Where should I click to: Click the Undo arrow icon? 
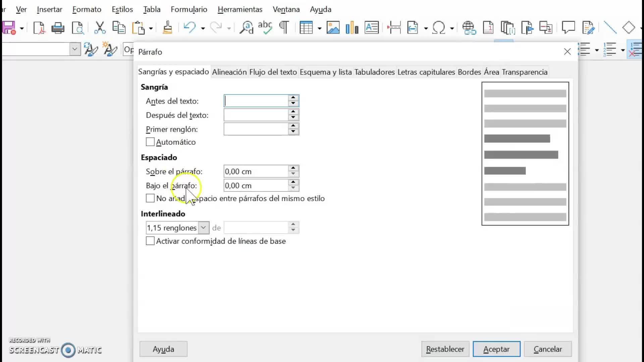click(x=190, y=28)
